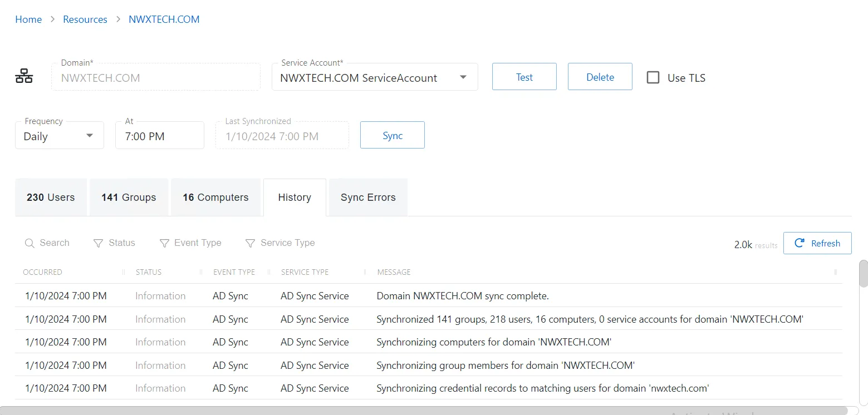Switch to the 16 Computers tab

click(215, 197)
